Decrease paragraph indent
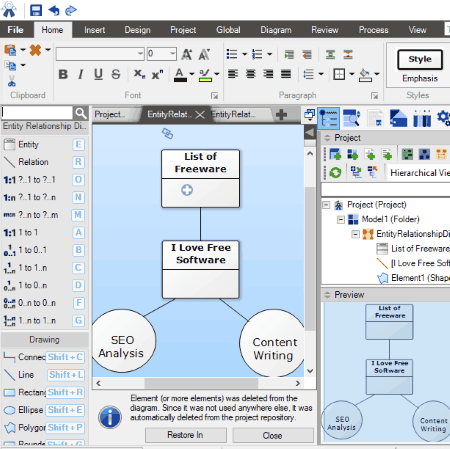The height and width of the screenshot is (449, 450). (x=307, y=54)
